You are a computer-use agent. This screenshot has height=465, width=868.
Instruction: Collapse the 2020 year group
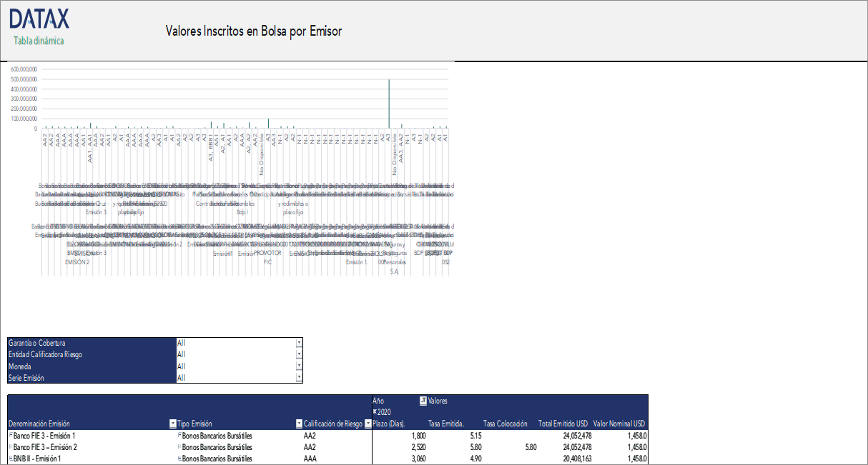coord(375,413)
